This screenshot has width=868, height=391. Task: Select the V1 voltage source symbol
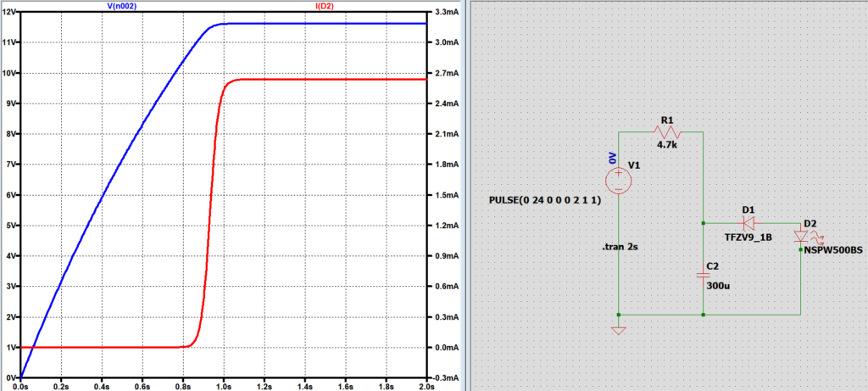click(x=618, y=181)
